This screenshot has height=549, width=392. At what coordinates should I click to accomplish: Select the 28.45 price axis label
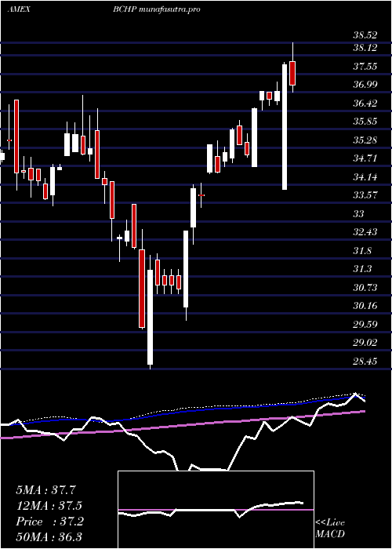click(x=365, y=361)
